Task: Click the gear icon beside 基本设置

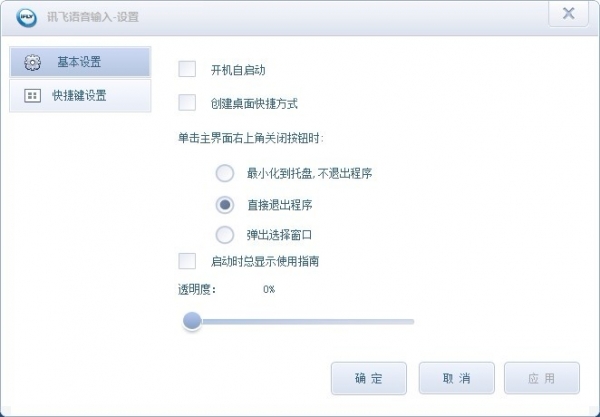Action: click(31, 63)
